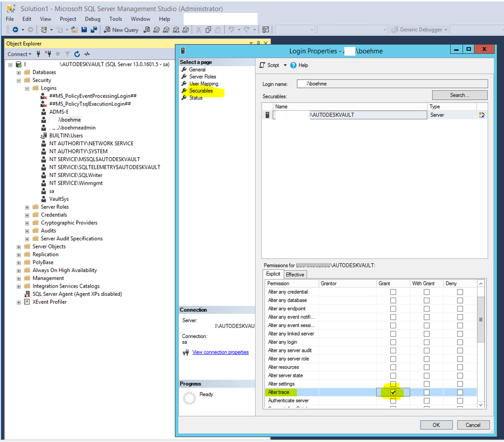Open a New Query window
The width and height of the screenshot is (504, 442).
coord(121,29)
